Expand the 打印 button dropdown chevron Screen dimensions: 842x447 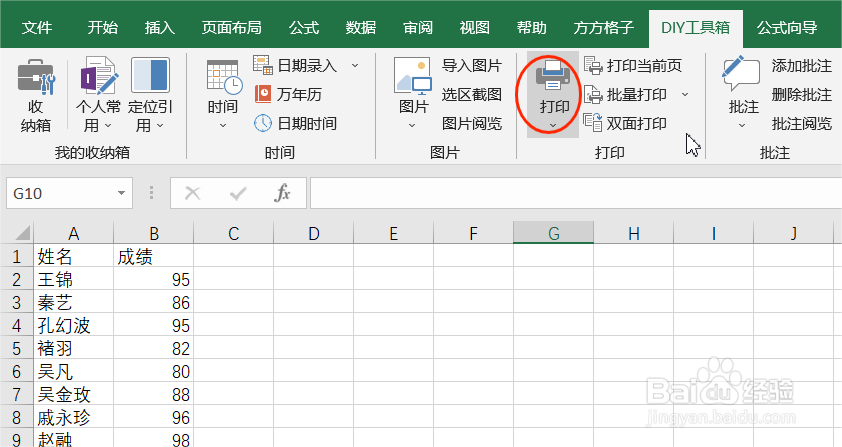(x=553, y=126)
